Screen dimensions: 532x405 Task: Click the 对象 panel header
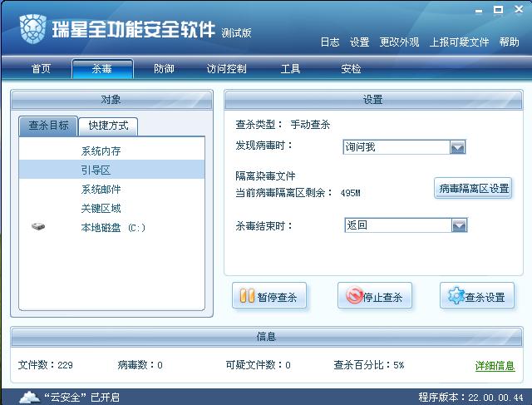tap(111, 100)
